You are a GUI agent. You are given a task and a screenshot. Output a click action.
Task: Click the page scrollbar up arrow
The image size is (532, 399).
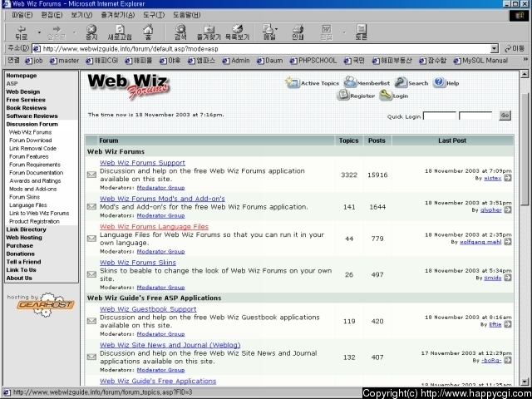525,74
